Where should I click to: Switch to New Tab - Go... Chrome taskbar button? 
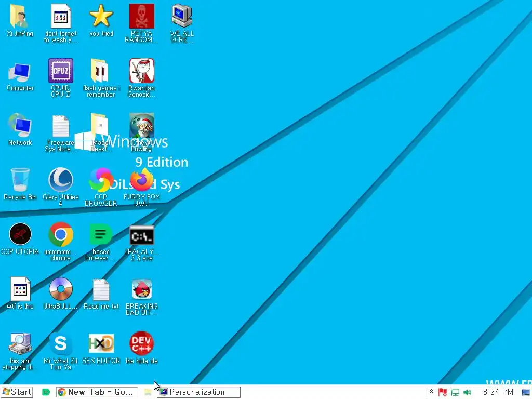pos(97,392)
